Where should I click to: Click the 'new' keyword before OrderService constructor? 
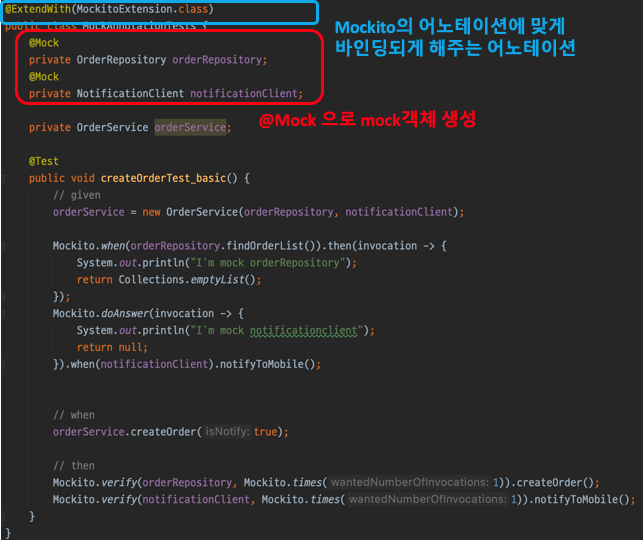click(x=151, y=212)
